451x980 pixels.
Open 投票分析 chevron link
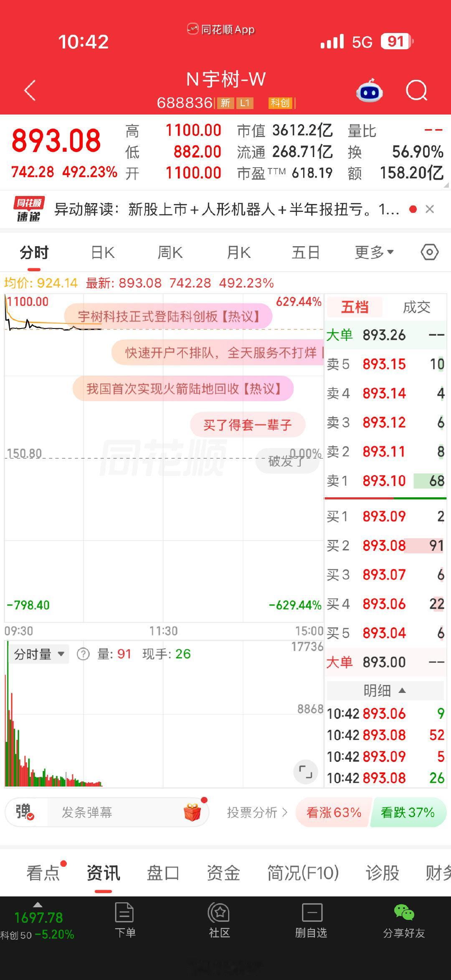tap(257, 812)
